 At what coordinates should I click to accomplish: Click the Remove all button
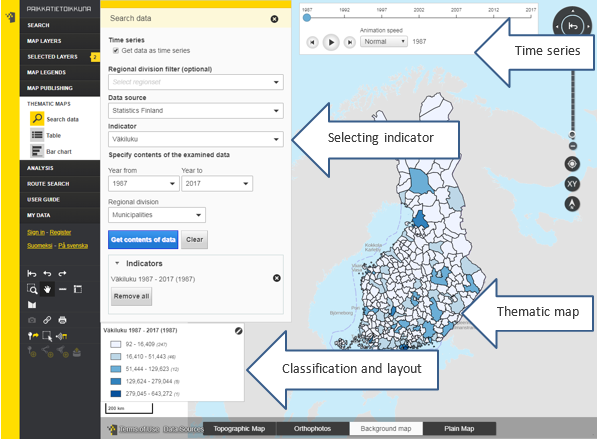coord(131,296)
